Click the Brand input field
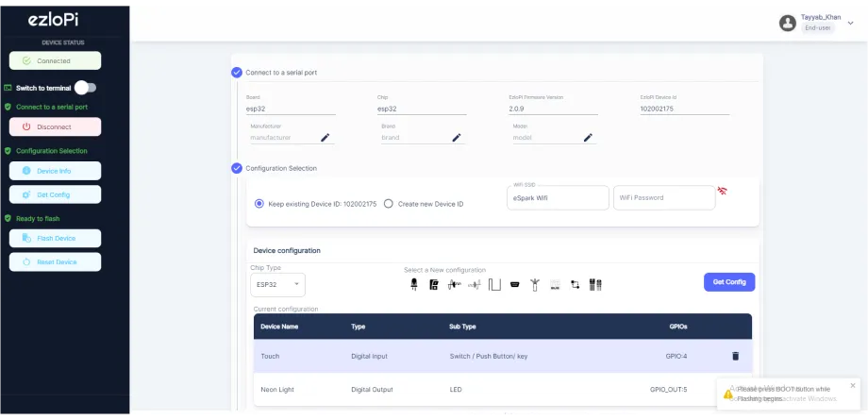The width and height of the screenshot is (868, 420). pyautogui.click(x=415, y=138)
